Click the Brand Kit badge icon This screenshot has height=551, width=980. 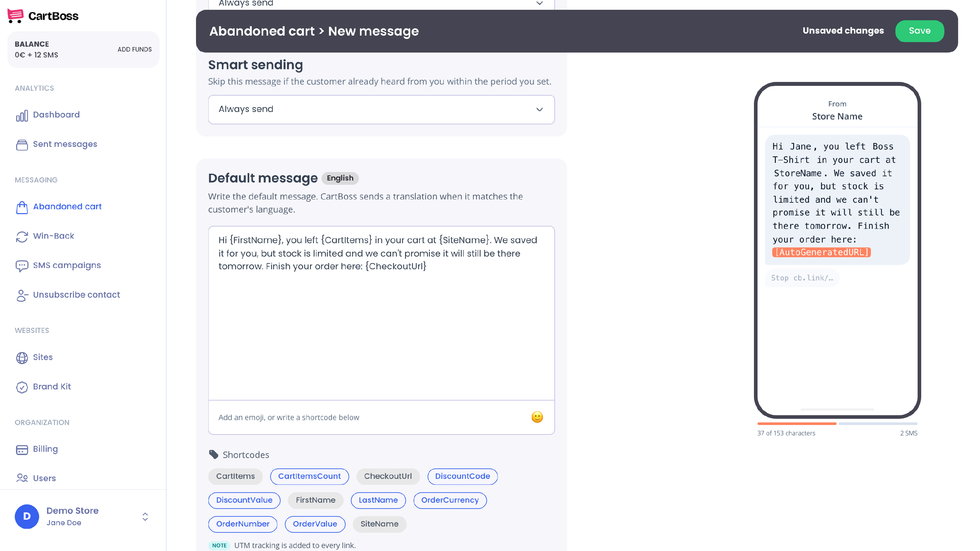22,387
